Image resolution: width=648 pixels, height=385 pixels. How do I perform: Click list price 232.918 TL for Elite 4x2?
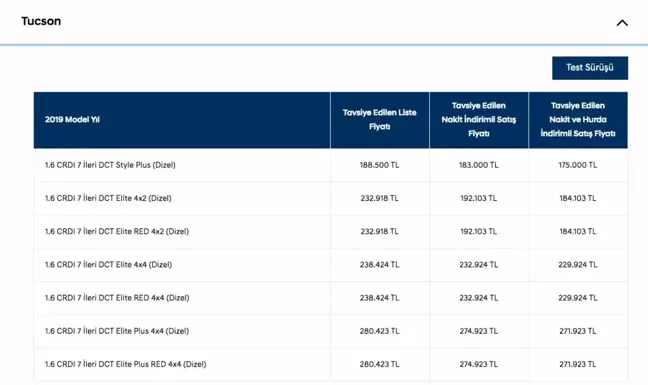[379, 198]
